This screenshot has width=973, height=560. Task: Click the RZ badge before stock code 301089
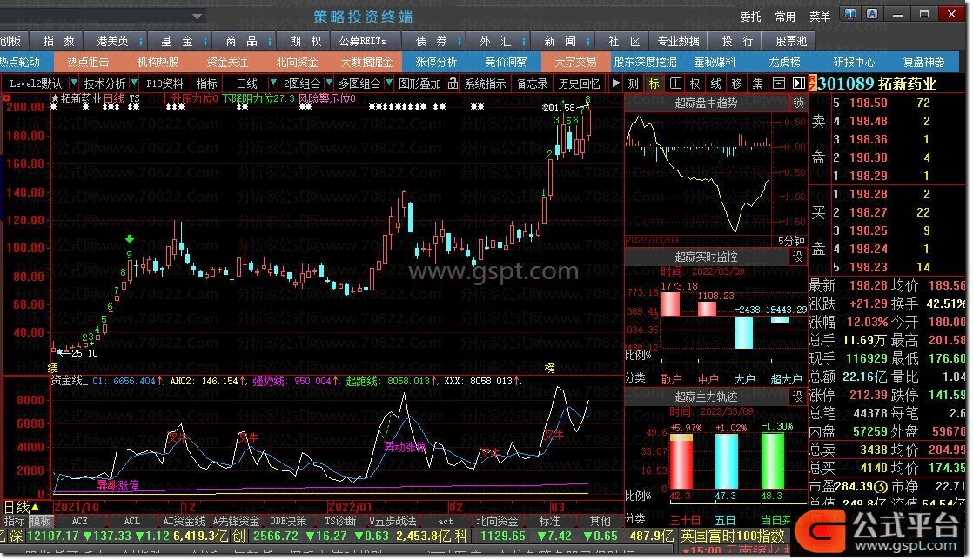click(x=812, y=83)
